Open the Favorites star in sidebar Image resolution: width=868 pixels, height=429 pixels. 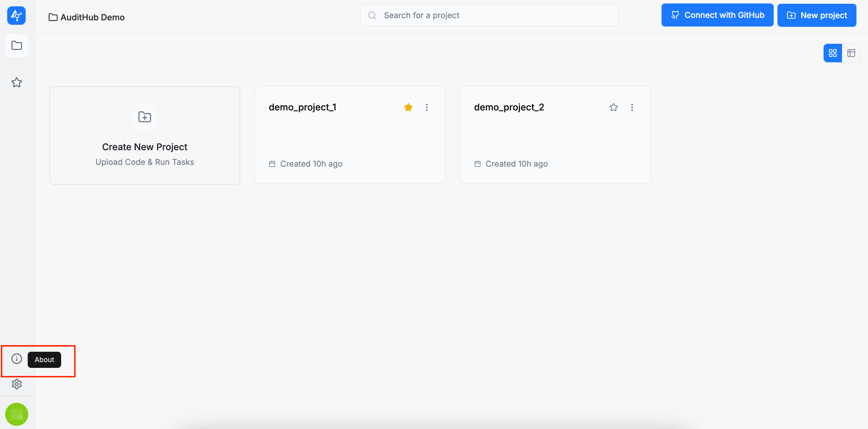tap(16, 82)
